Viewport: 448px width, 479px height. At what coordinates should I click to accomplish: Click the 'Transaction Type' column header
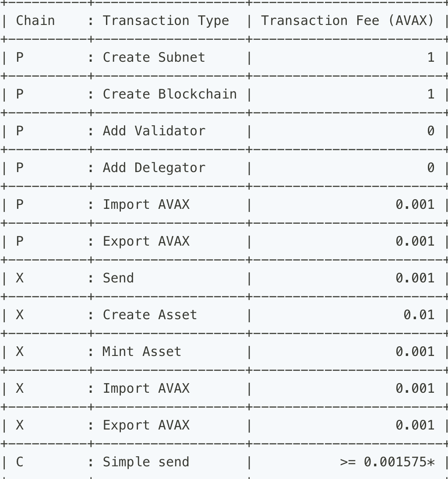coord(166,21)
